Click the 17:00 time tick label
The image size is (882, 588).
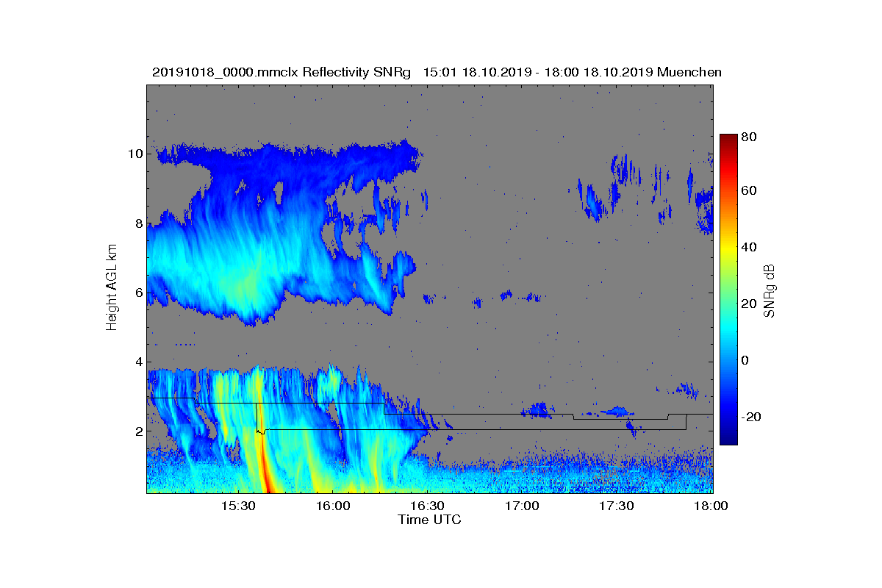[x=522, y=506]
